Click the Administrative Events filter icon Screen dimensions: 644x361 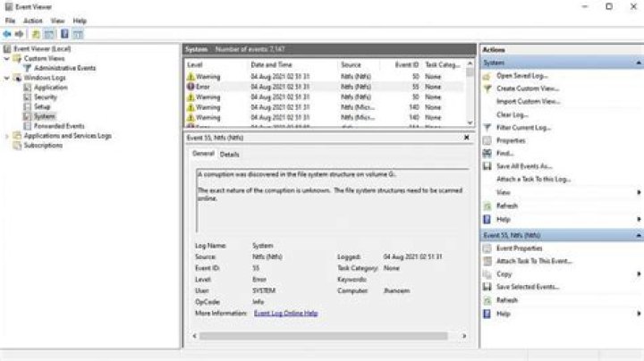coord(28,68)
